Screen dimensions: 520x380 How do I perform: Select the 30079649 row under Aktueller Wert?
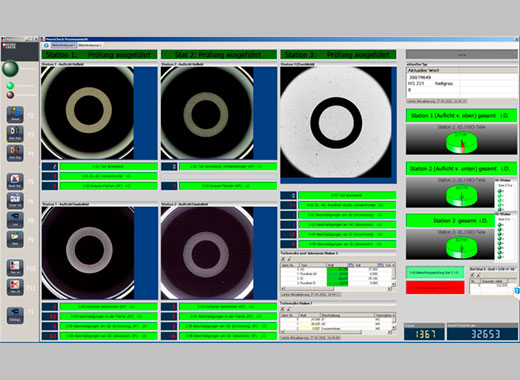462,77
